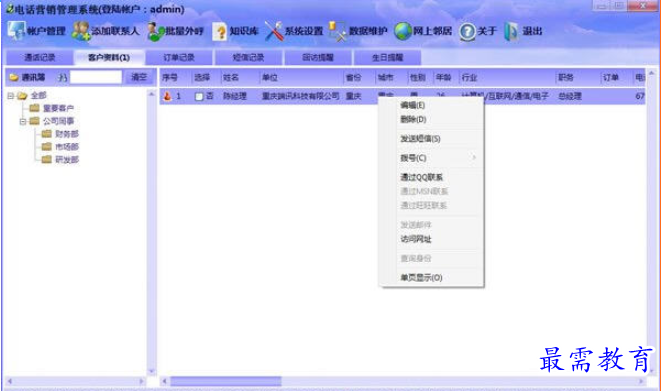
Task: Click the 添加联系人 add contact icon
Action: (x=81, y=31)
